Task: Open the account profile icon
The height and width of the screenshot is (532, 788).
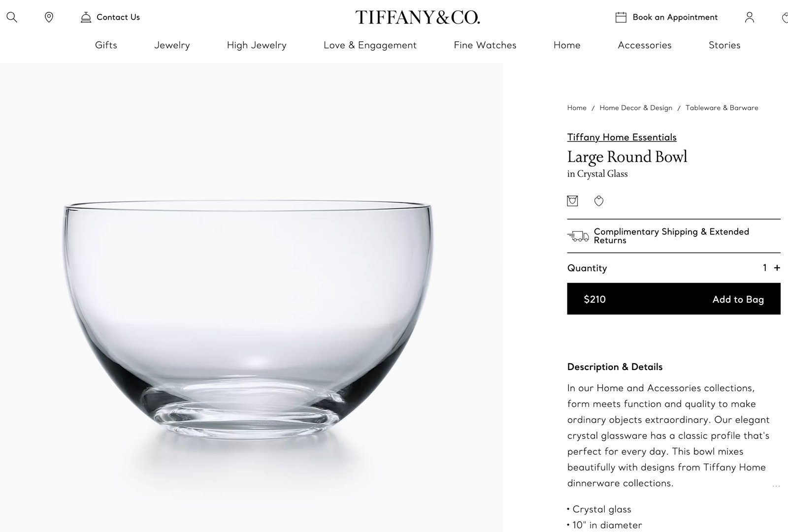Action: [750, 17]
